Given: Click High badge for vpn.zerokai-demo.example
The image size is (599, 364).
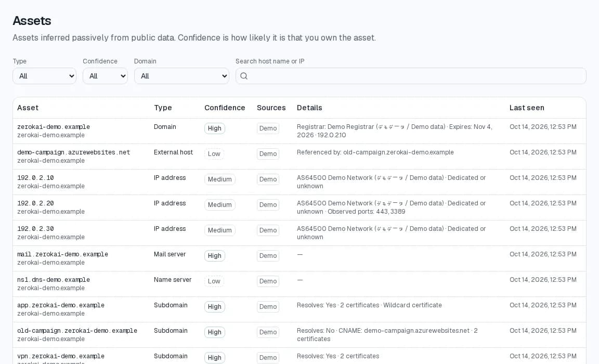Looking at the screenshot, I should click(215, 358).
